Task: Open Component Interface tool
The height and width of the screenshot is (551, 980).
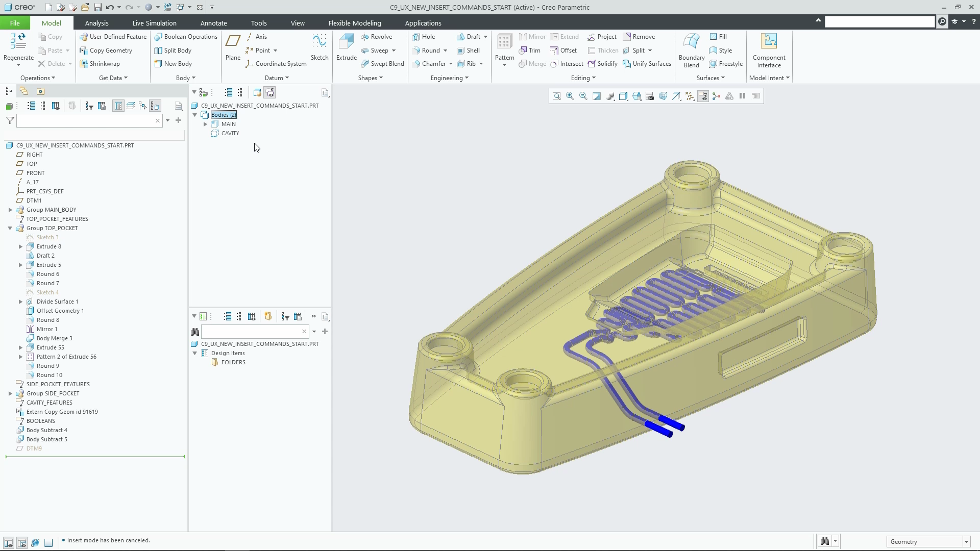Action: click(769, 50)
